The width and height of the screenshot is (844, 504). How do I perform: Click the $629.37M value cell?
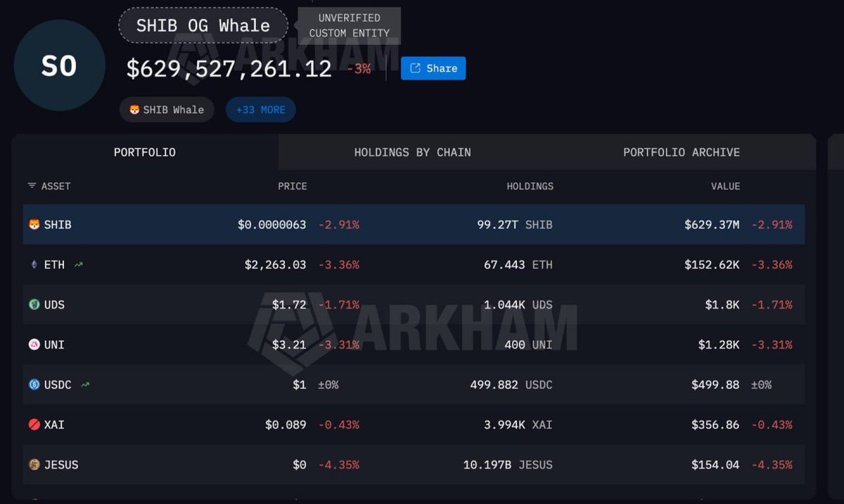click(712, 225)
